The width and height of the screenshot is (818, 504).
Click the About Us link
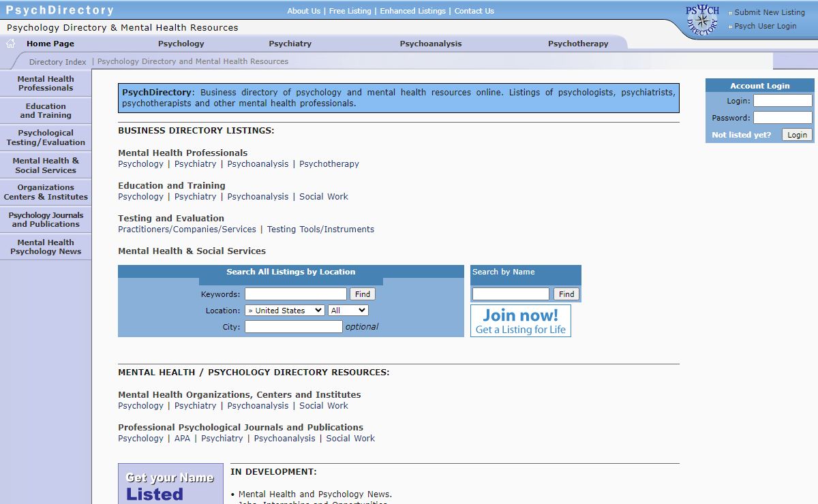pyautogui.click(x=304, y=11)
